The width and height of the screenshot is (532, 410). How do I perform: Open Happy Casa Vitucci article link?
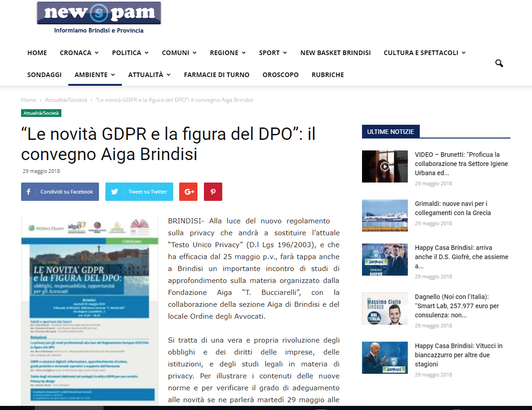coord(458,355)
